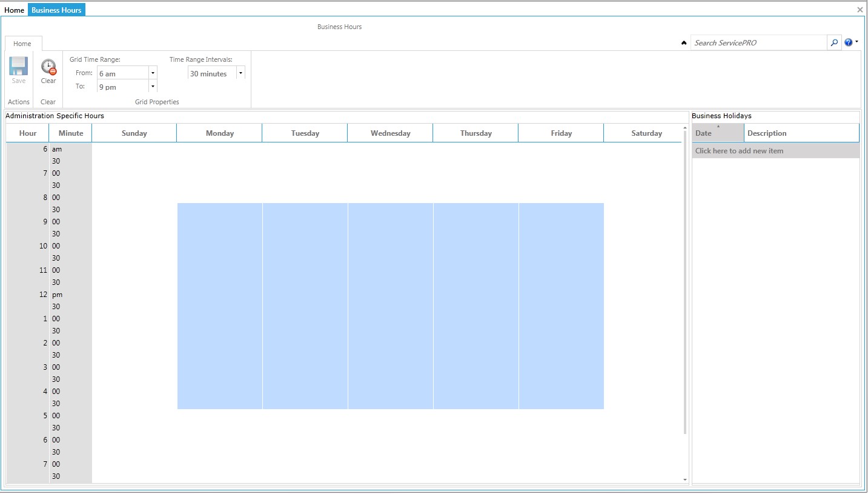Select the Monday 9 00 time cell

tap(220, 221)
